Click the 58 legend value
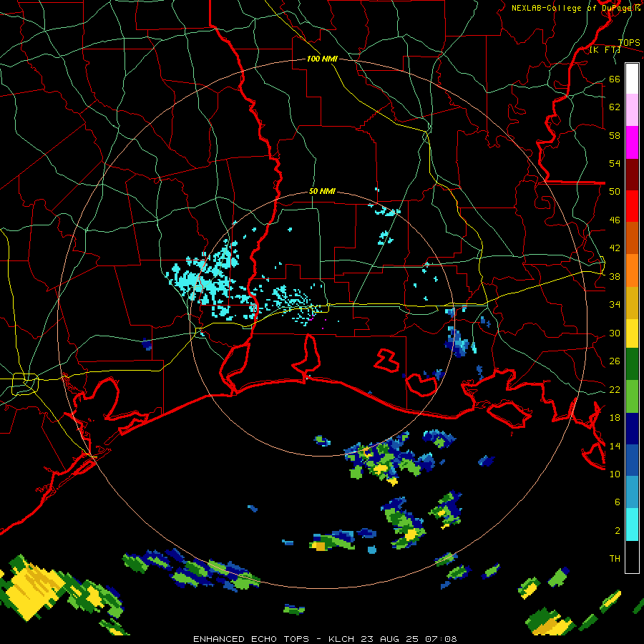Image resolution: width=644 pixels, height=644 pixels. [x=615, y=135]
